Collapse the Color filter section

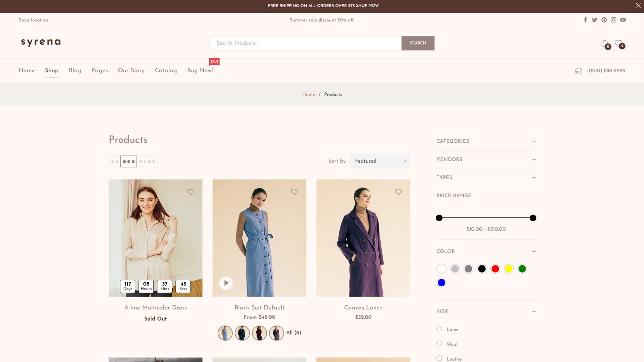pos(534,251)
